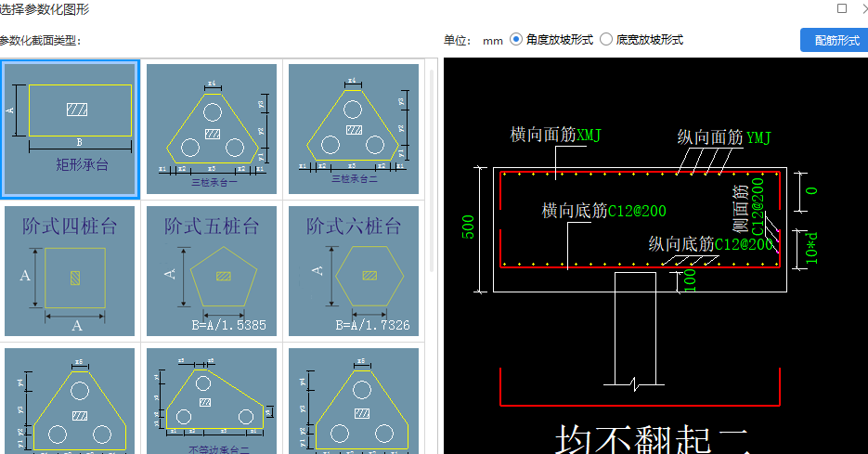Edit the 纵向面筋 YMJ value

coord(758,137)
